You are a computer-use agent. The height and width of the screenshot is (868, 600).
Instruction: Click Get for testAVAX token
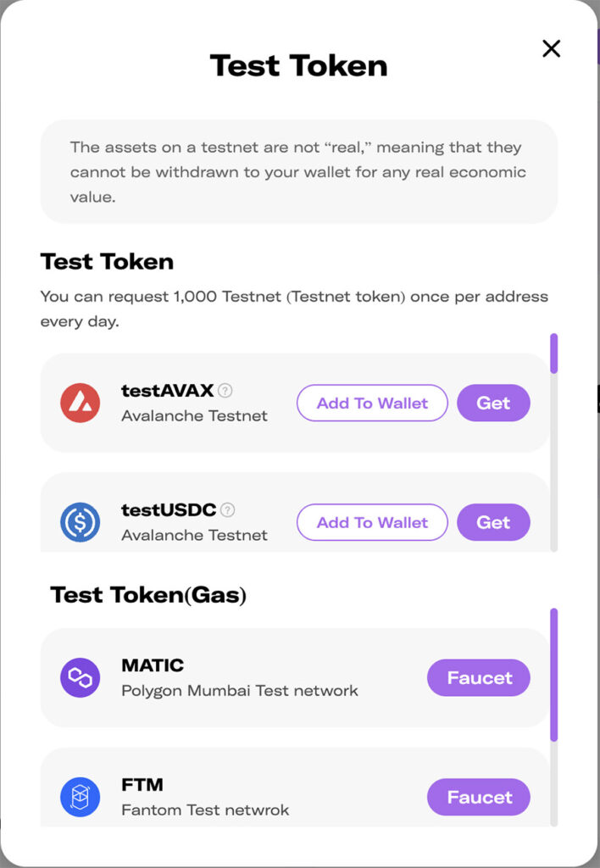pyautogui.click(x=493, y=403)
